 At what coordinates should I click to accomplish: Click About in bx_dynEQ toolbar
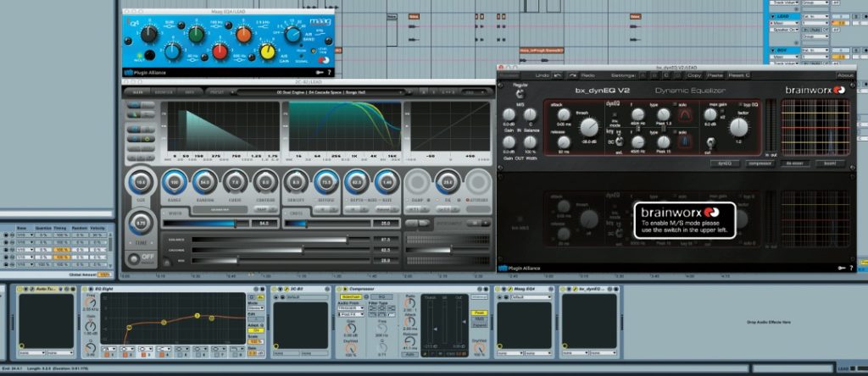(845, 75)
